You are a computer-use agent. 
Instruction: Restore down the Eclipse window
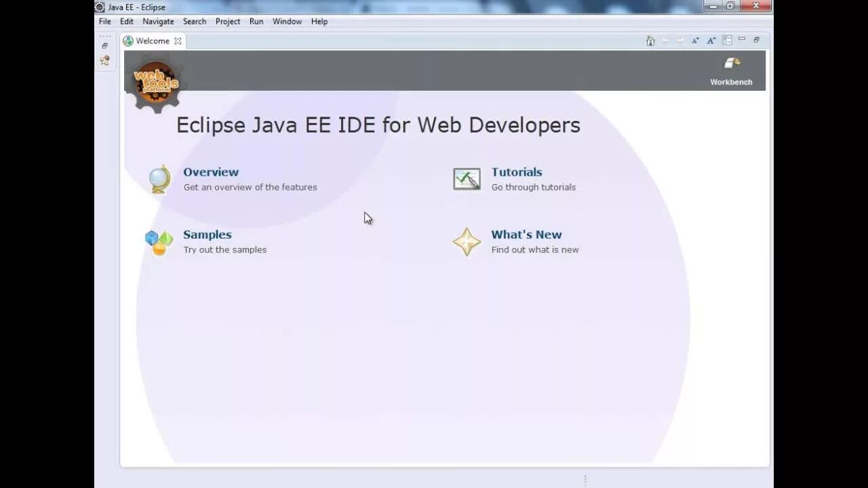(x=731, y=6)
